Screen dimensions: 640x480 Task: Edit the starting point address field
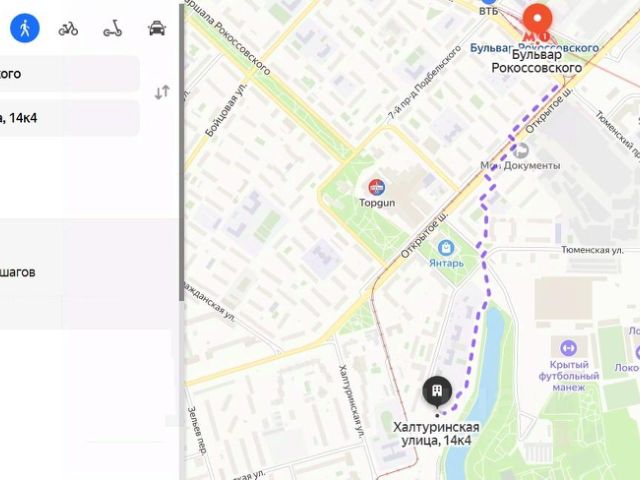[x=69, y=74]
